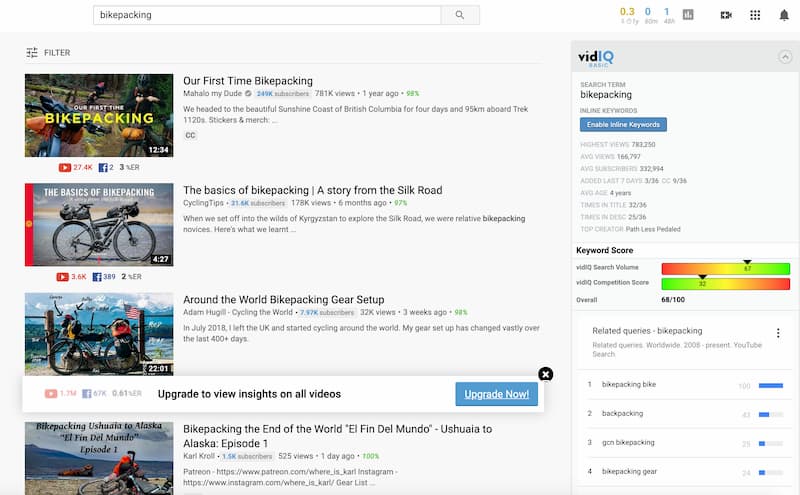Viewport: 800px width, 495px height.
Task: Select related query gcn bikepacking
Action: click(628, 442)
